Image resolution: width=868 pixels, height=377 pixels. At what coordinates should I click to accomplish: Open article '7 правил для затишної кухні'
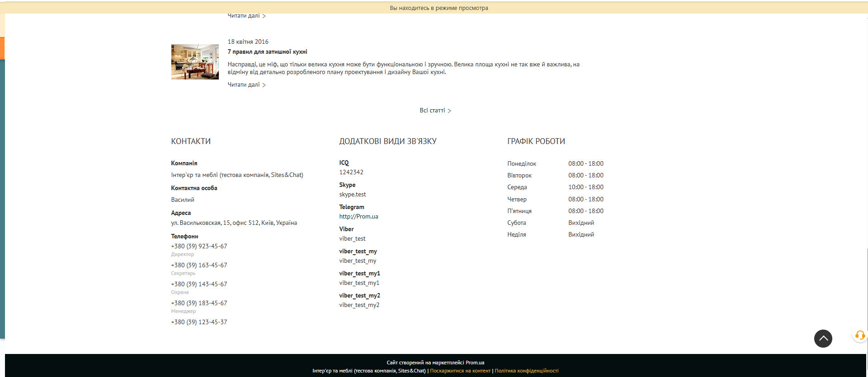point(267,52)
